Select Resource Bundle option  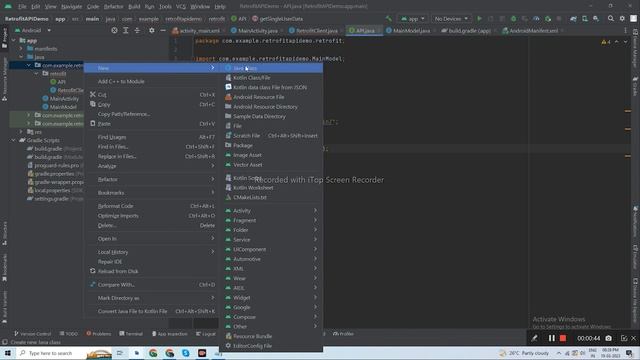271,336
